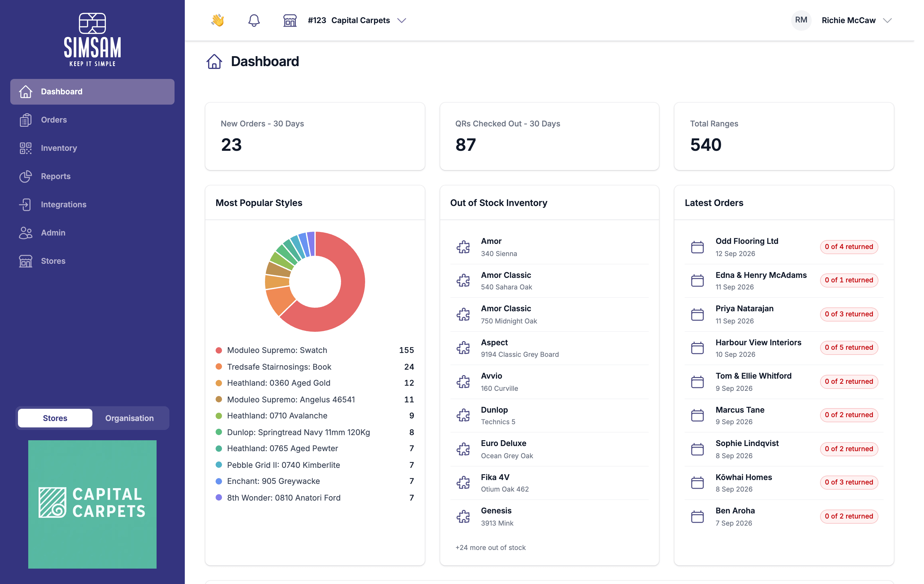Click calendar icon for Odd Flooring Ltd order
The image size is (924, 584).
(697, 247)
